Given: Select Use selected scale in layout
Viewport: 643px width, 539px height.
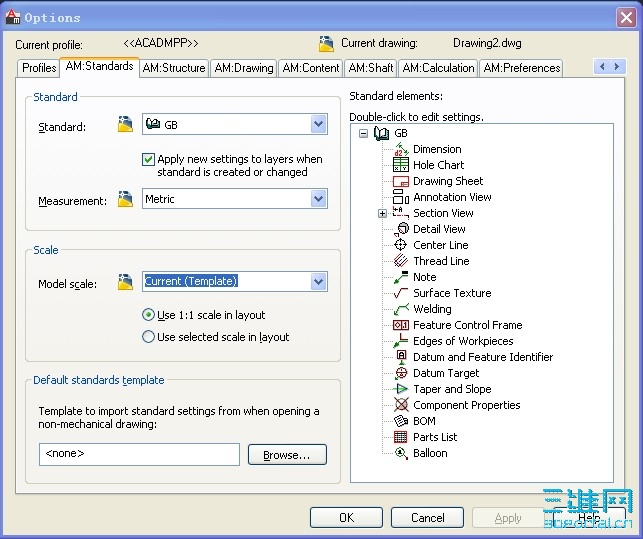Looking at the screenshot, I should (148, 337).
